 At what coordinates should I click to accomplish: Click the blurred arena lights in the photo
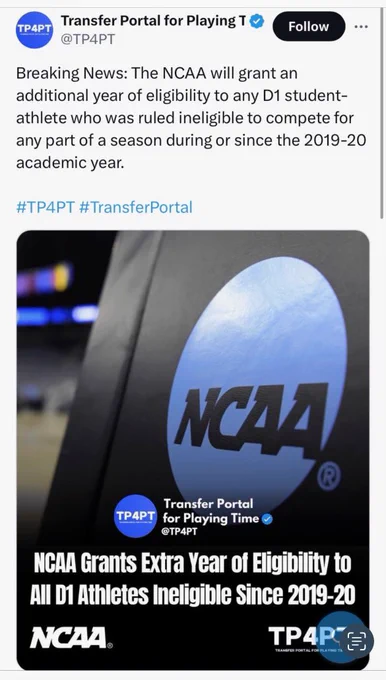pyautogui.click(x=56, y=295)
